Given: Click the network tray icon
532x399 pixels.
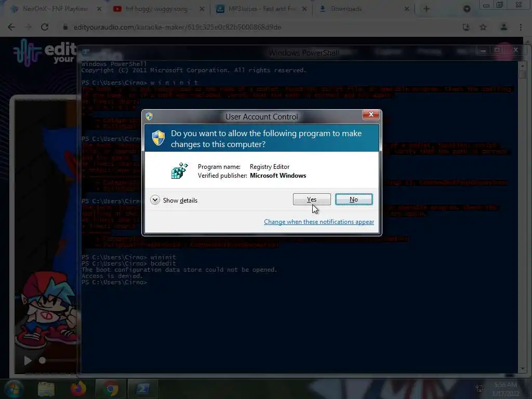Looking at the screenshot, I should [480, 389].
